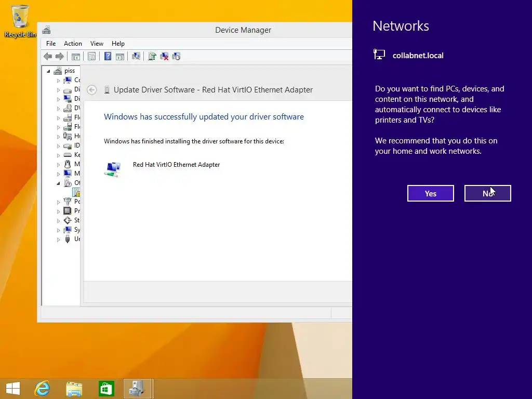The height and width of the screenshot is (399, 532).
Task: Select the root computer node icon 'piss'
Action: point(58,71)
